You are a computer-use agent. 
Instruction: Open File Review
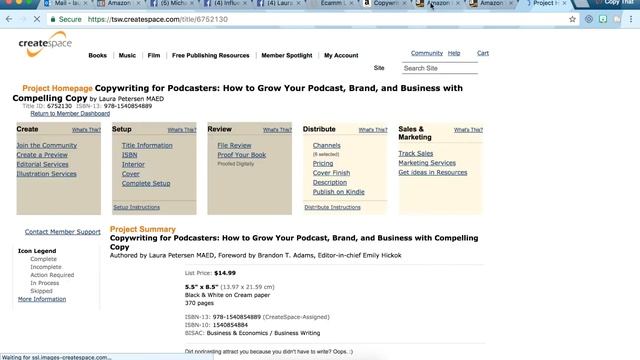tap(234, 145)
